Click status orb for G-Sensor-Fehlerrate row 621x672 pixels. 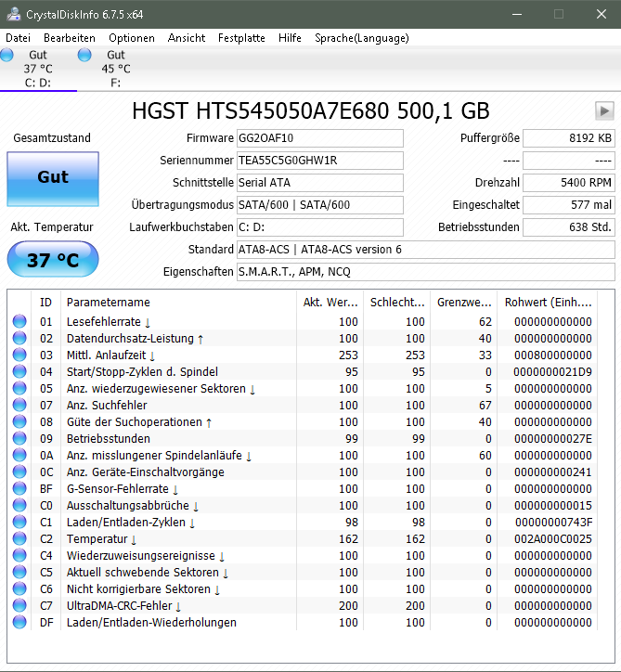pos(19,488)
